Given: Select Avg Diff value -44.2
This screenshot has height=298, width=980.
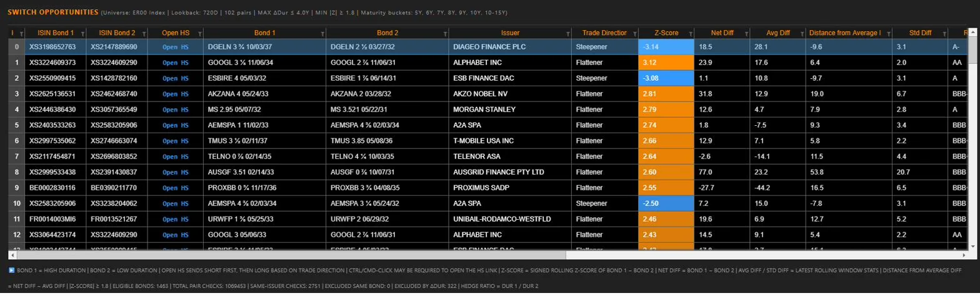Looking at the screenshot, I should tap(777, 188).
